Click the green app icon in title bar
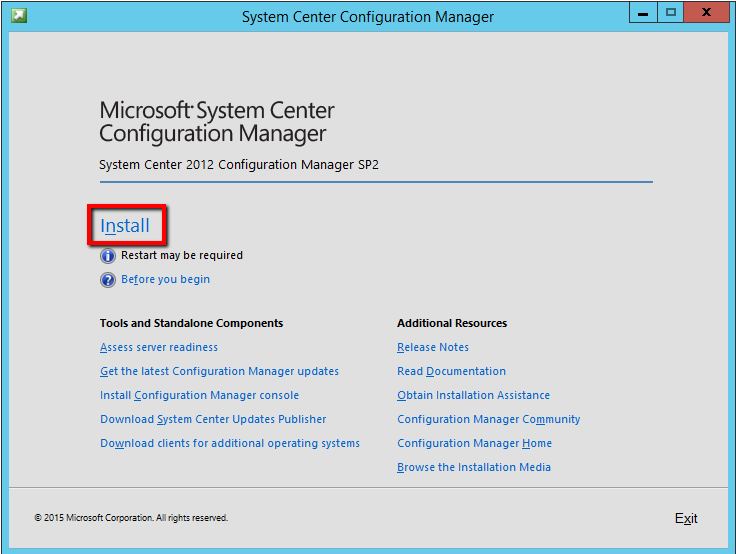736x554 pixels. coord(19,16)
